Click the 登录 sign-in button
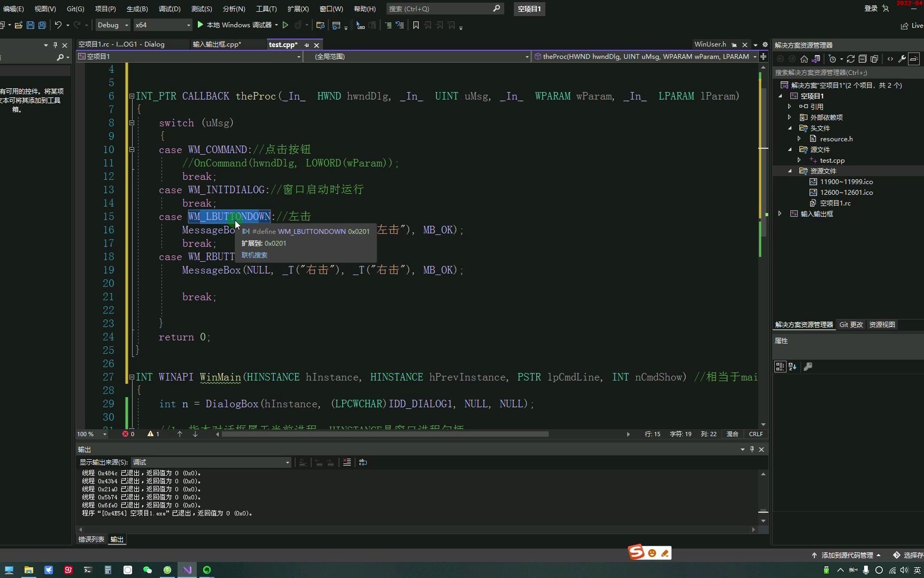 pyautogui.click(x=877, y=9)
